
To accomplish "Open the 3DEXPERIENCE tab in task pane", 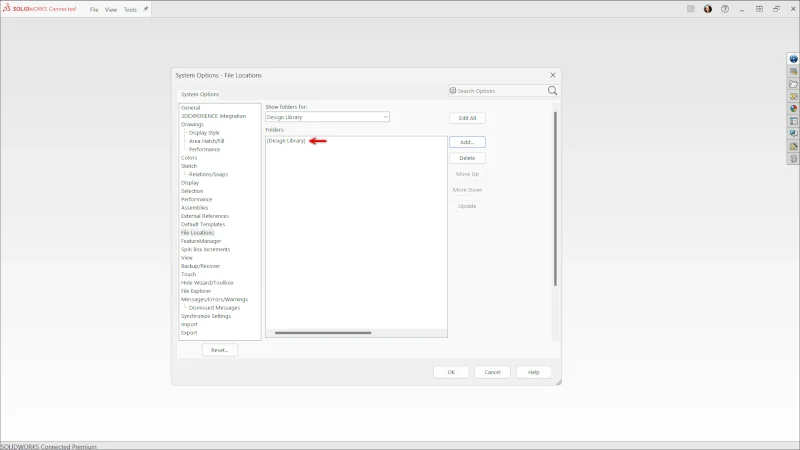I will pos(793,59).
